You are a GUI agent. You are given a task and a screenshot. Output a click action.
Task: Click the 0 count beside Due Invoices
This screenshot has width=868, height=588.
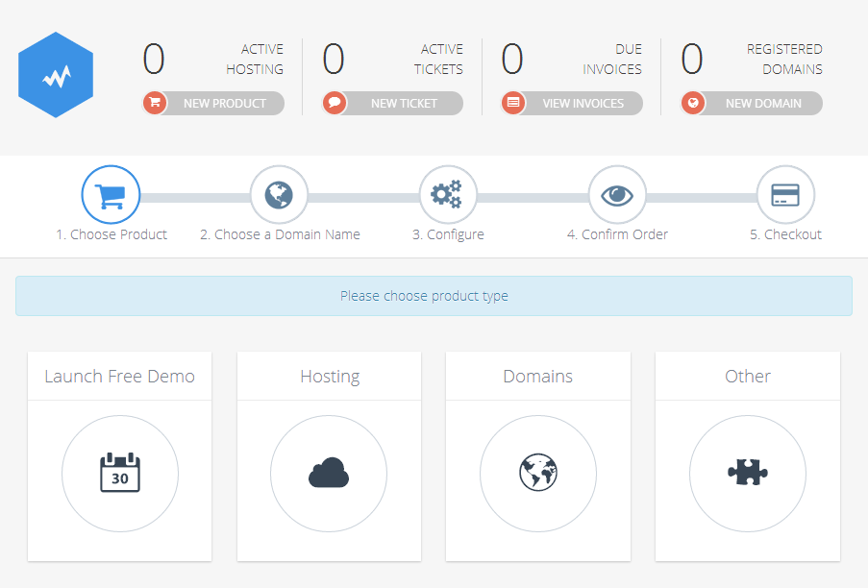[x=512, y=59]
